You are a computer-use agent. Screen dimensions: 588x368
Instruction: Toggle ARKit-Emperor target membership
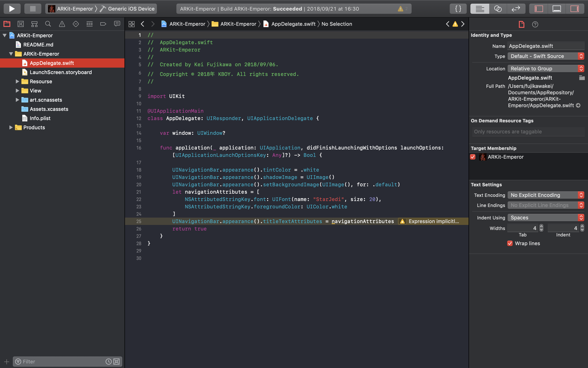coord(473,157)
